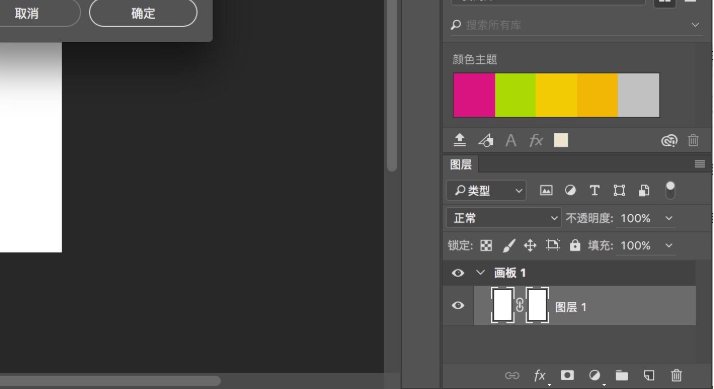Select the 图层 1 layer name
This screenshot has height=389, width=714.
click(x=571, y=307)
